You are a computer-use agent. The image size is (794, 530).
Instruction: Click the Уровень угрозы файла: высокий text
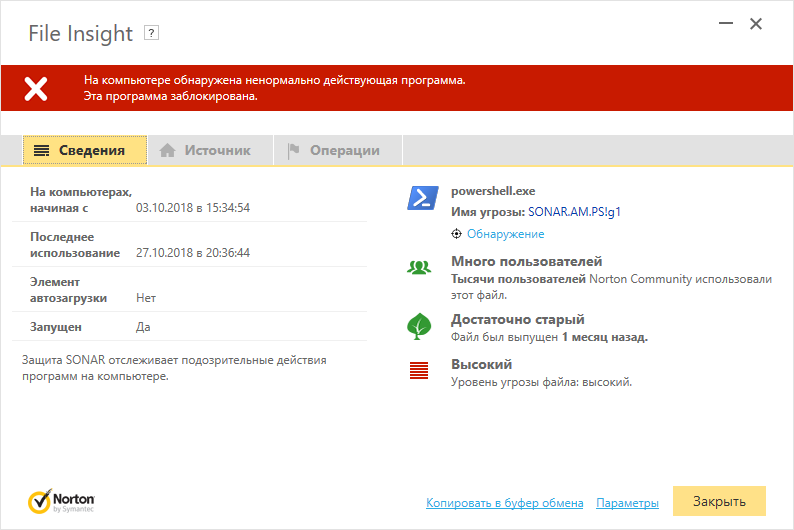point(541,382)
